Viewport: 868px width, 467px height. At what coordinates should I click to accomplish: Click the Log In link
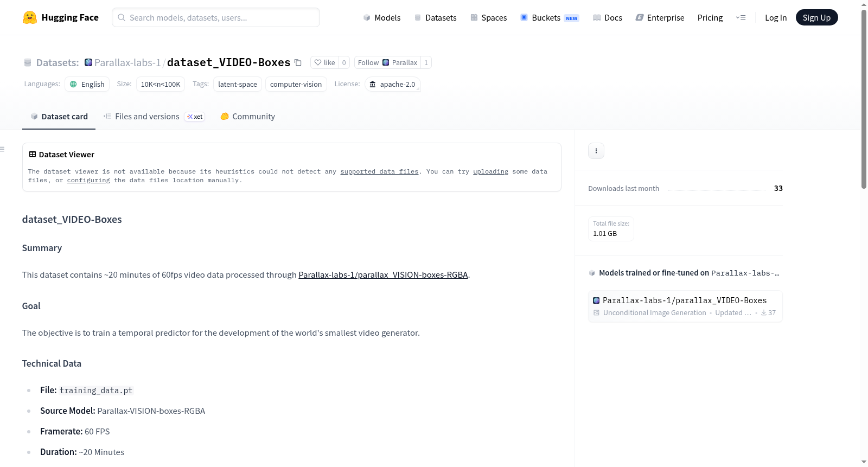pyautogui.click(x=776, y=17)
